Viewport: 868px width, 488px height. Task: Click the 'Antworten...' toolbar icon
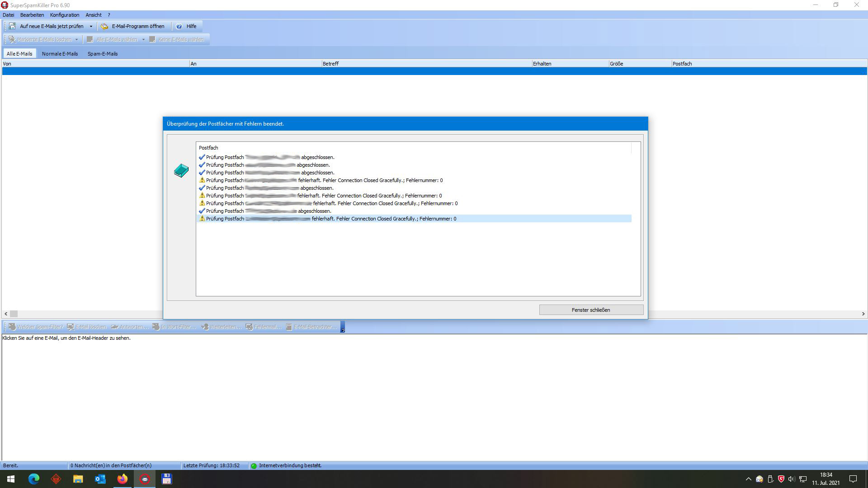pos(115,327)
